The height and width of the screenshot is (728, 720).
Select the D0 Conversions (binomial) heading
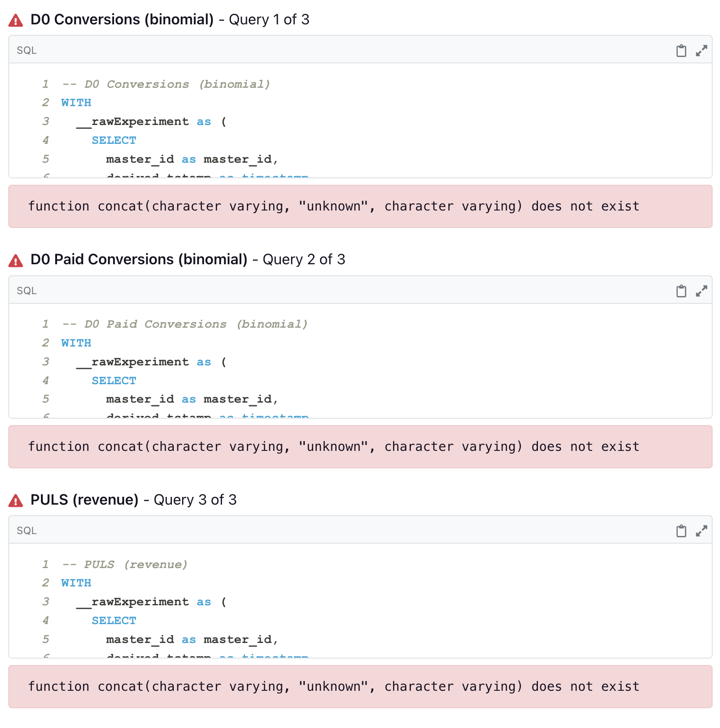(122, 19)
